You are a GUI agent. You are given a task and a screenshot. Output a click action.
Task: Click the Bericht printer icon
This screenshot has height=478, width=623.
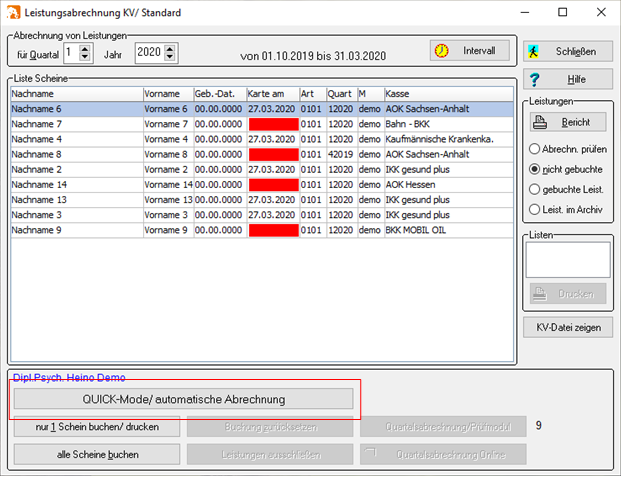coord(540,122)
